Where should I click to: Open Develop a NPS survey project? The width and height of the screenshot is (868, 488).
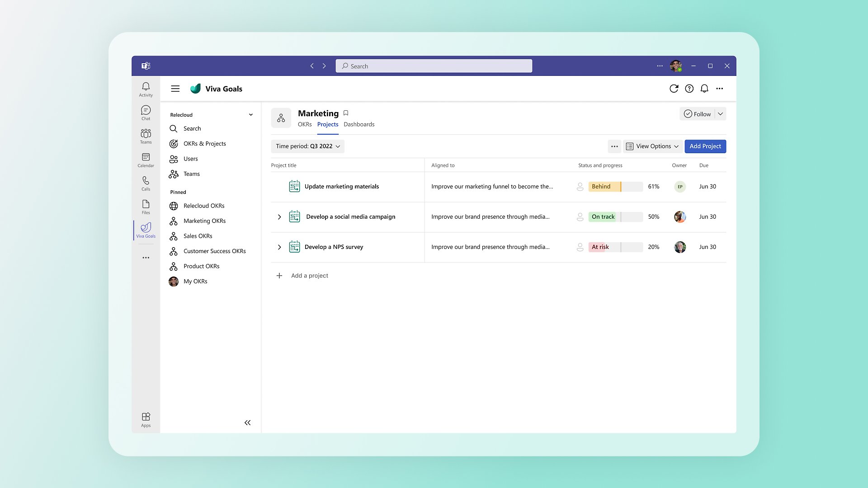point(334,247)
